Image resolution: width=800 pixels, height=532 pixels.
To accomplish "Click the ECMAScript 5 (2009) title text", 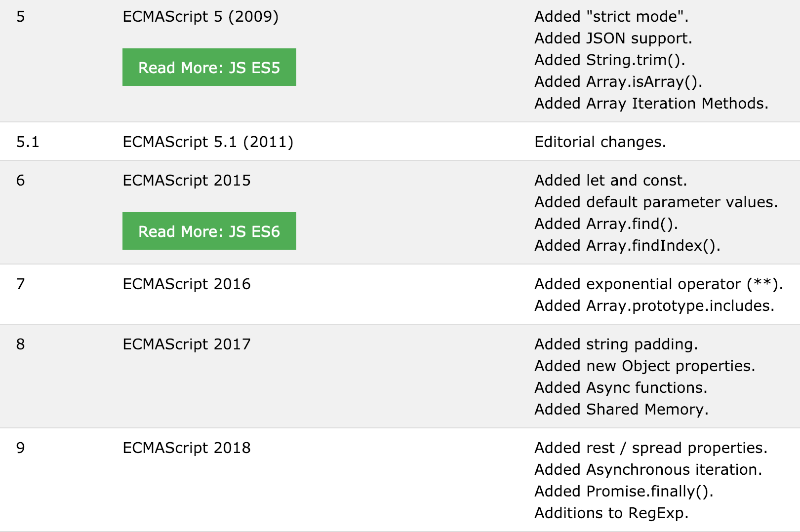I will [200, 17].
